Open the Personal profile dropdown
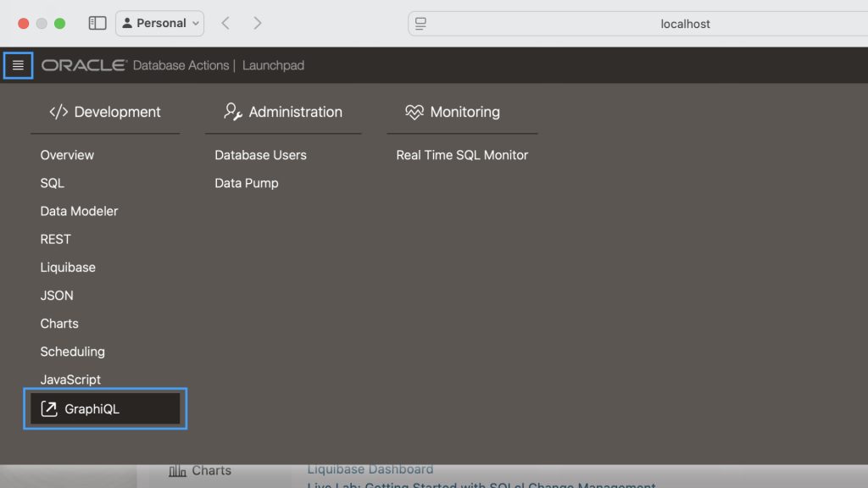This screenshot has height=488, width=868. pyautogui.click(x=159, y=23)
